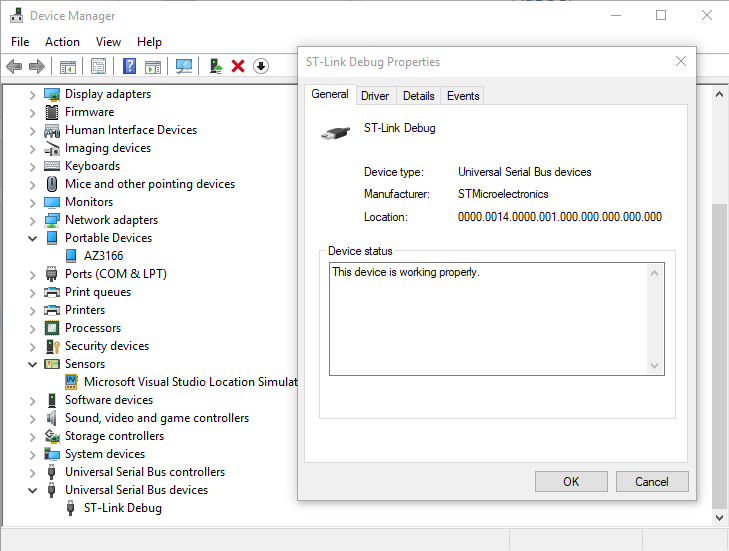Click Cancel in ST-Link Debug Properties
This screenshot has height=551, width=729.
pos(652,481)
